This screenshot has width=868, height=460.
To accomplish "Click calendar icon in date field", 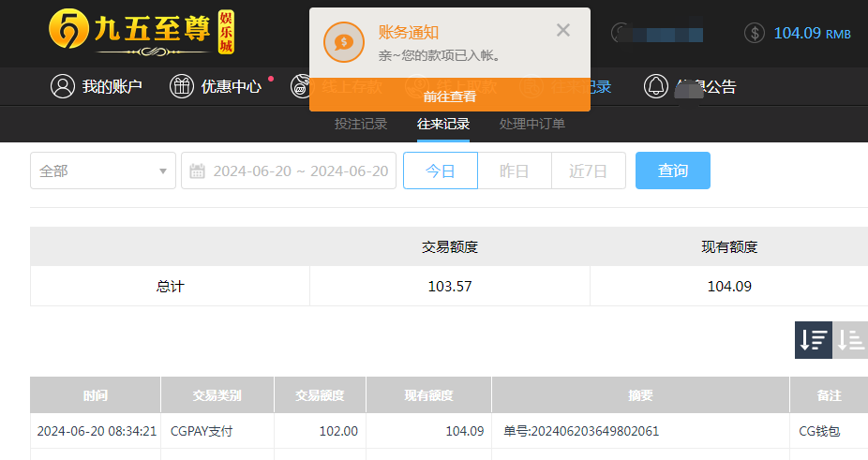I will (x=197, y=171).
